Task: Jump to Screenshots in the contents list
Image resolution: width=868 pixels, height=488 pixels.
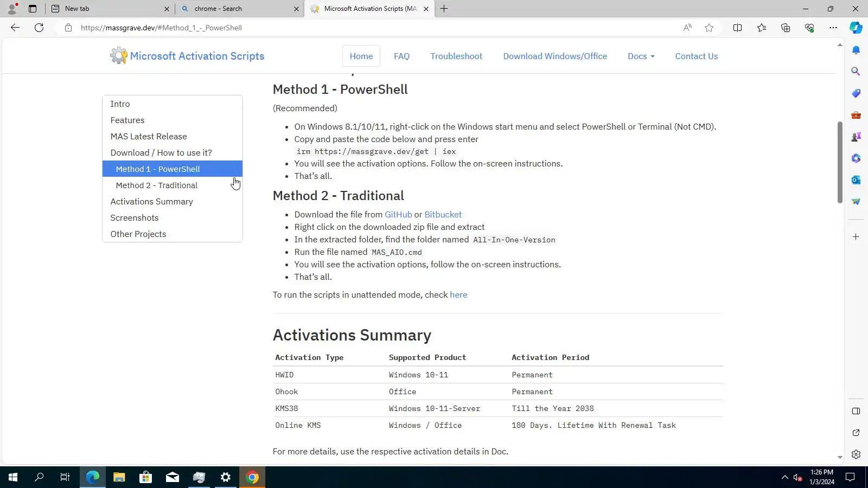Action: [x=173, y=218]
